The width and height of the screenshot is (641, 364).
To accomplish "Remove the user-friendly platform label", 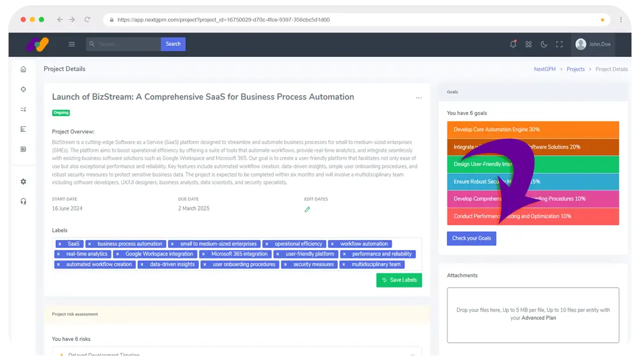I will [278, 254].
